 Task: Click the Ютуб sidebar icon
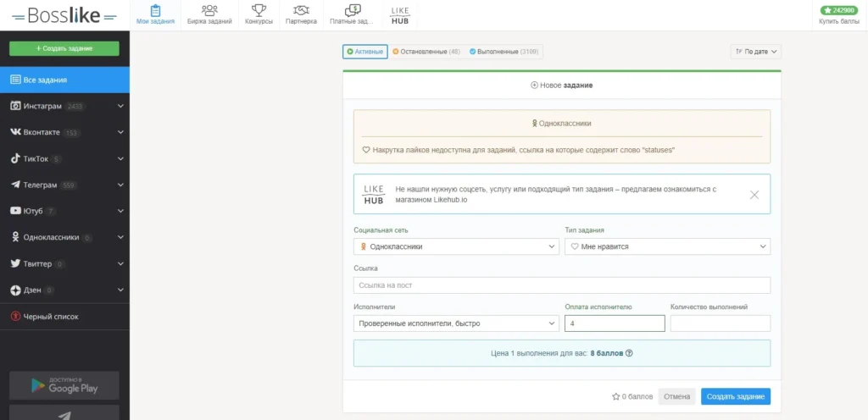[x=15, y=211]
